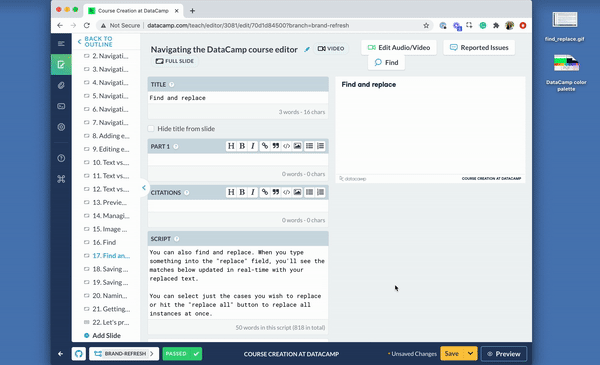Click the SCRIPT help question mark icon
This screenshot has height=365, width=600.
tap(176, 239)
